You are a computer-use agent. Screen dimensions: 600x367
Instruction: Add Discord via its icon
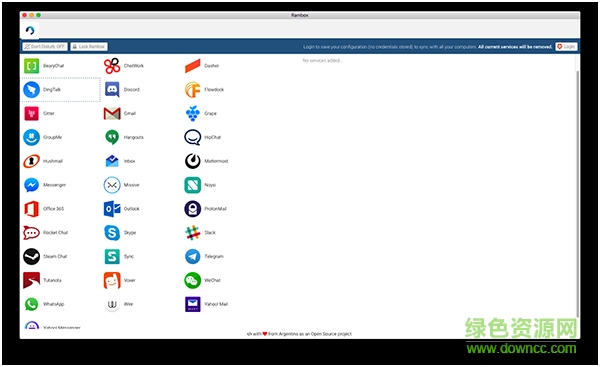tap(112, 90)
